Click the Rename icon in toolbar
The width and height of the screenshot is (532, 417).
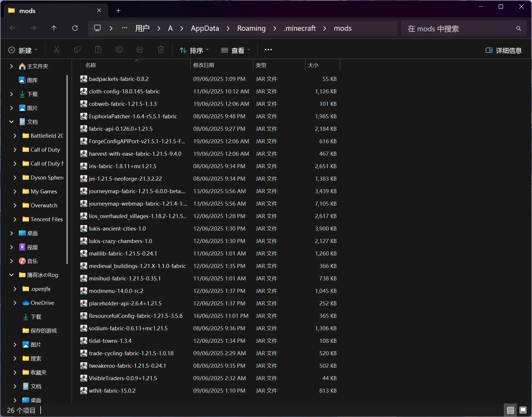tap(119, 50)
